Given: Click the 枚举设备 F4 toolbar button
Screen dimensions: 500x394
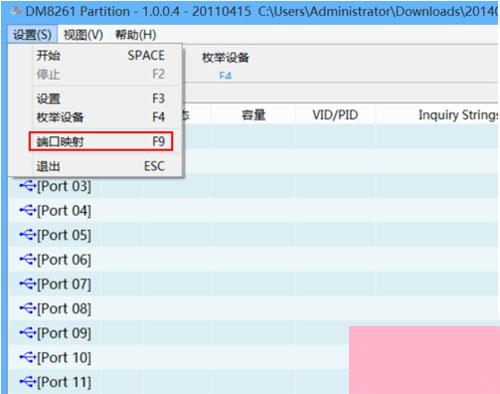Looking at the screenshot, I should click(226, 66).
